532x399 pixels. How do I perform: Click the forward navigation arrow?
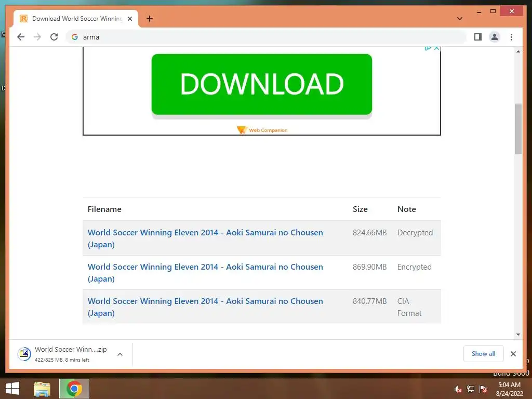pos(37,37)
